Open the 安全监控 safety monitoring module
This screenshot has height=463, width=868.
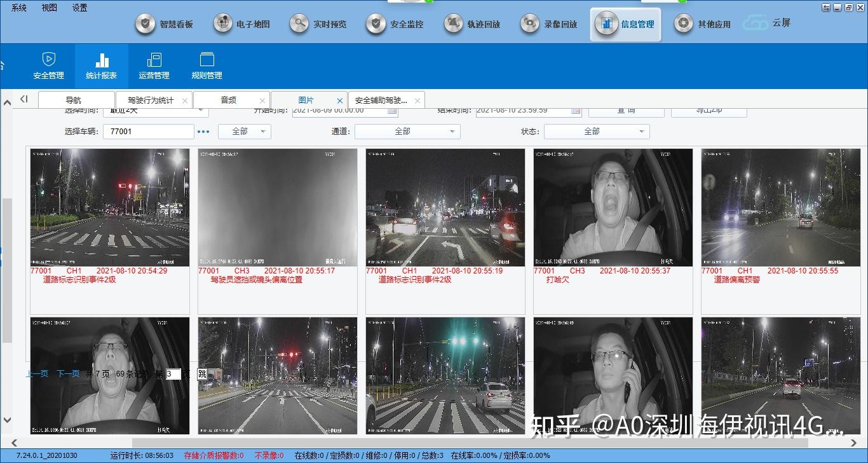[395, 24]
